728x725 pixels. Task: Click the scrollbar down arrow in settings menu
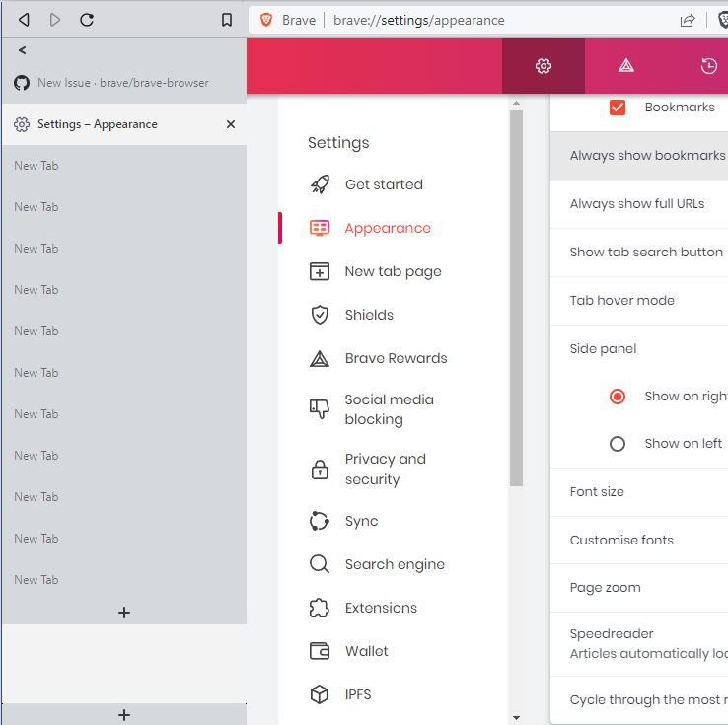(516, 717)
